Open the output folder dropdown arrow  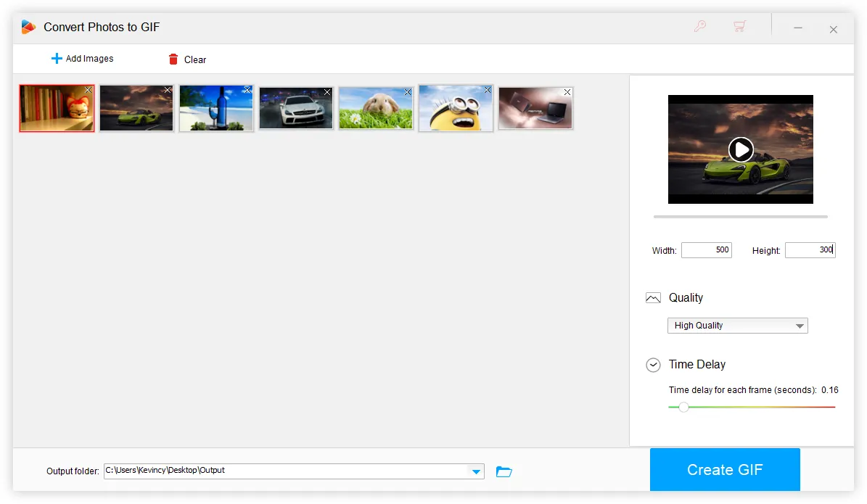click(476, 471)
